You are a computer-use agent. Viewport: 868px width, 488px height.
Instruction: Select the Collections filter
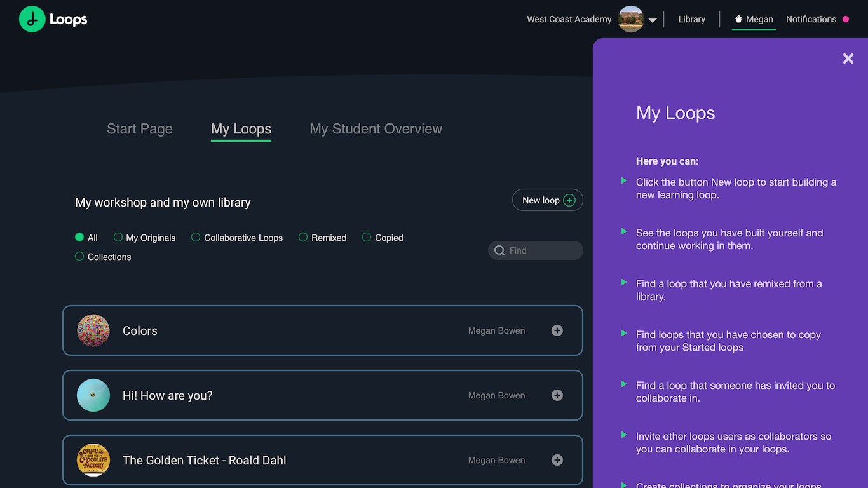click(103, 256)
